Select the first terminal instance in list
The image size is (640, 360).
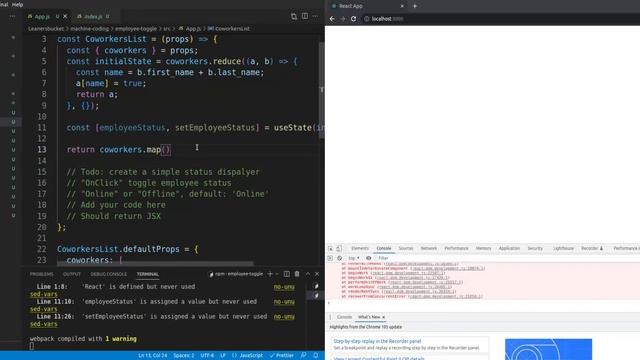316,286
